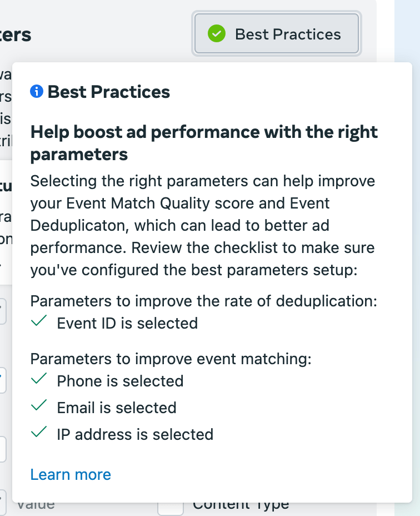Click the deduplication parameters section label
The height and width of the screenshot is (516, 420).
(x=204, y=301)
